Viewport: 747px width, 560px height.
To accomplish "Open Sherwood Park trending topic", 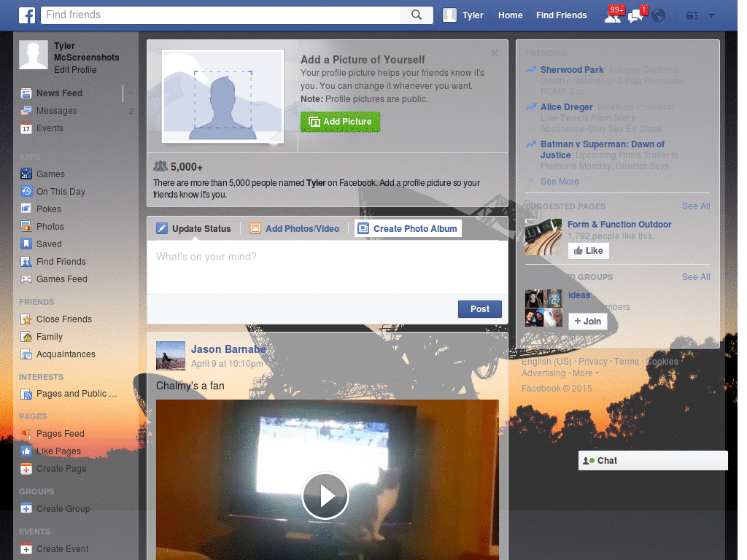I will (x=572, y=70).
